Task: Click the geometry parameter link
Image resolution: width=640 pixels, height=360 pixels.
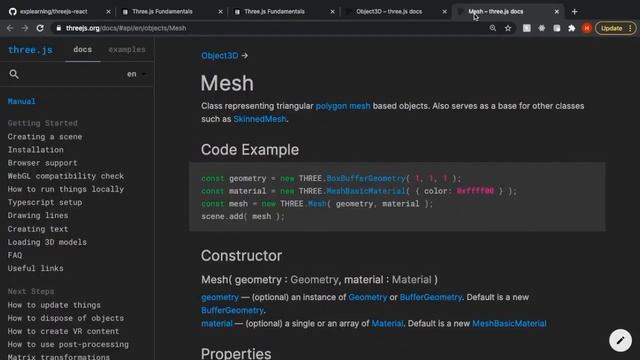Action: [220, 297]
